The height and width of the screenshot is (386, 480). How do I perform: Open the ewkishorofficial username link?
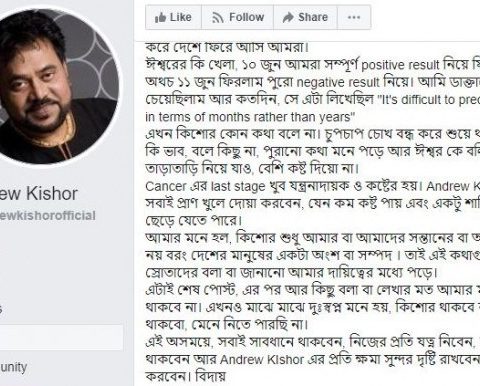[48, 215]
